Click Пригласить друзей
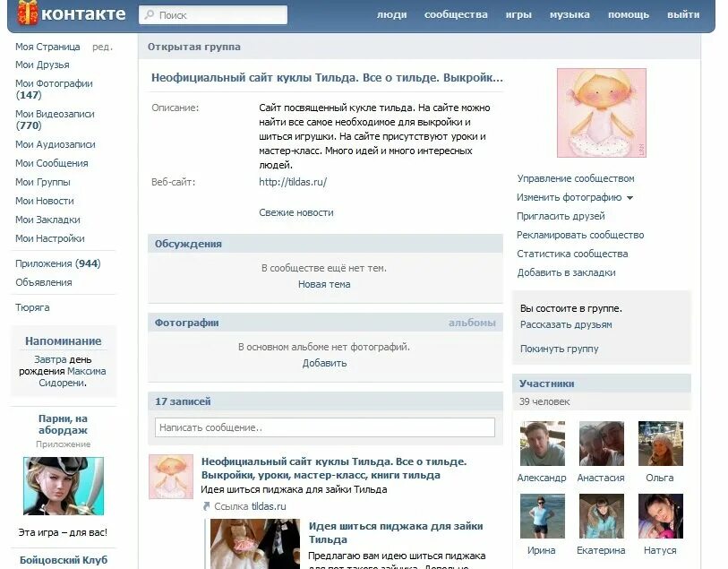 [x=561, y=217]
